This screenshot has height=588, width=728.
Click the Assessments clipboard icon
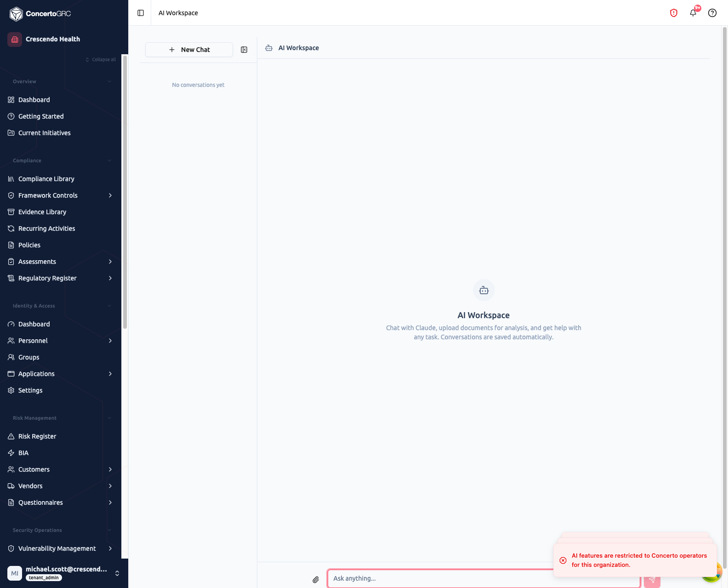[11, 262]
